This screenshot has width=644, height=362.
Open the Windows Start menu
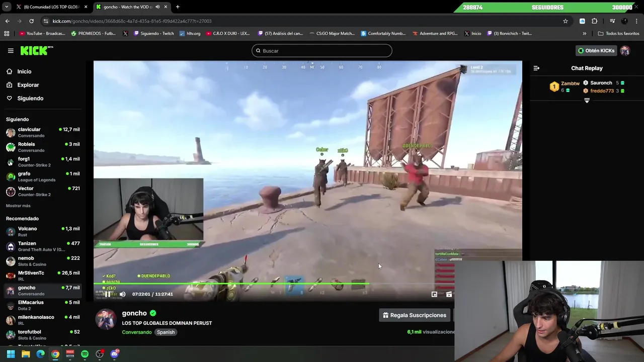[x=11, y=354]
